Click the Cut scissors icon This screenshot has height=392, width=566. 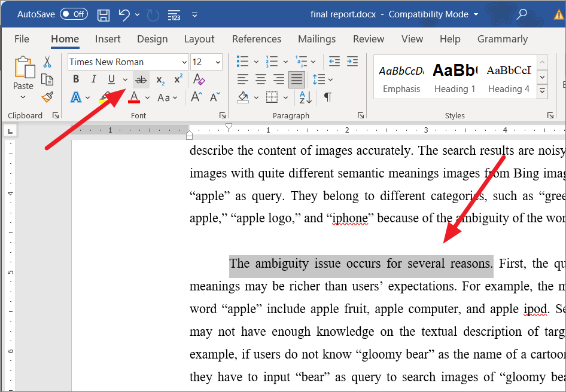47,62
